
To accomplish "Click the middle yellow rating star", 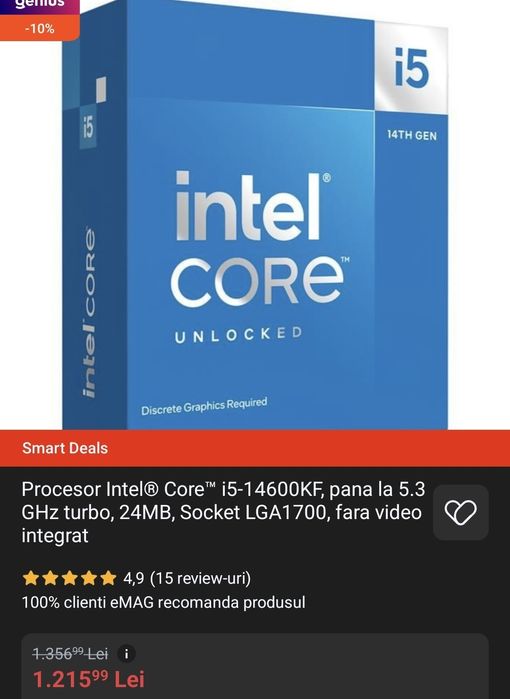I will (x=69, y=578).
